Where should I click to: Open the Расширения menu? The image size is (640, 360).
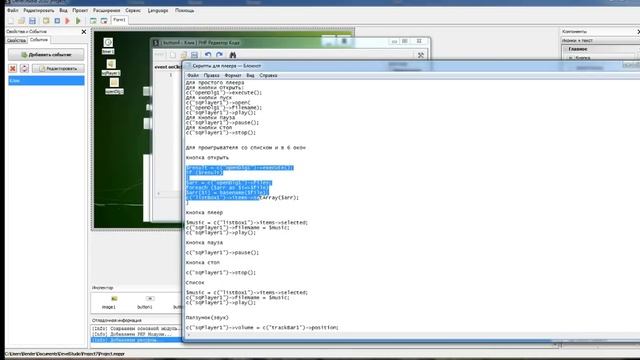tap(107, 10)
